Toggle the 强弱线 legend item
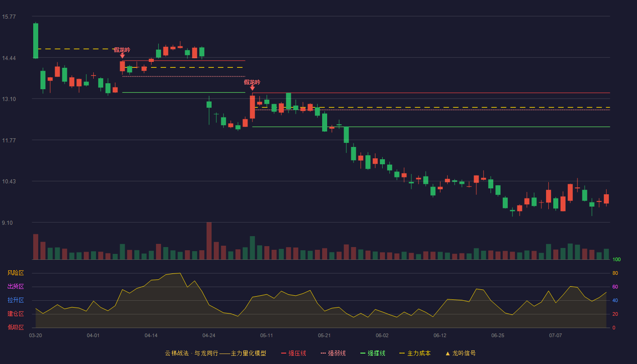Viewport: 637px width, 364px height. click(x=333, y=353)
